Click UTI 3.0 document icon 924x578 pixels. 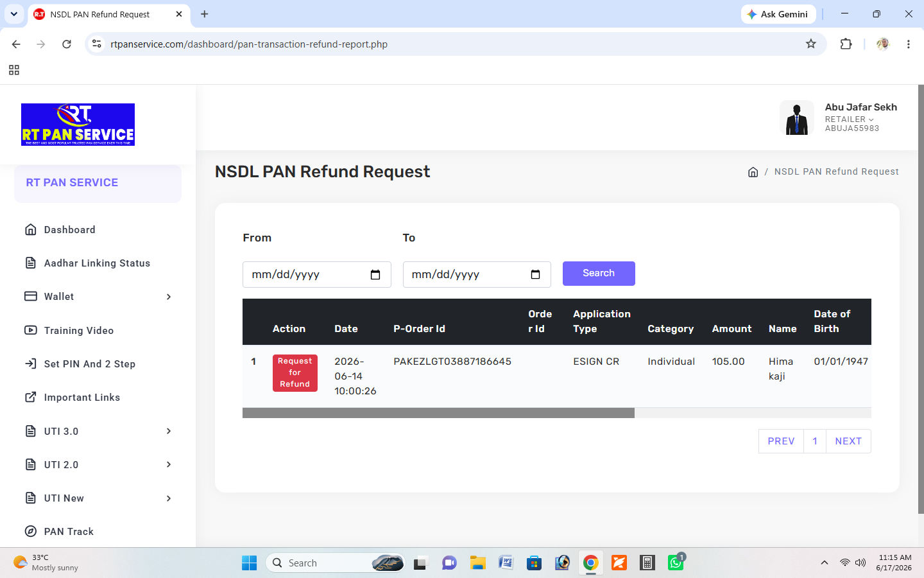pos(31,431)
